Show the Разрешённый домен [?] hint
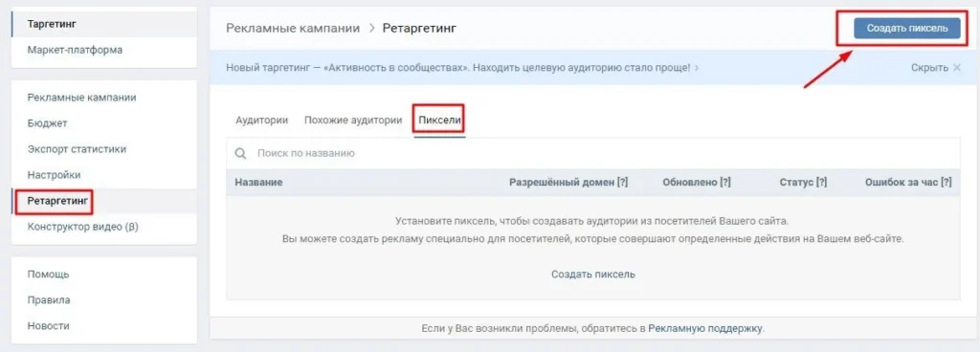Screen dimensions: 980x352 coord(622,183)
